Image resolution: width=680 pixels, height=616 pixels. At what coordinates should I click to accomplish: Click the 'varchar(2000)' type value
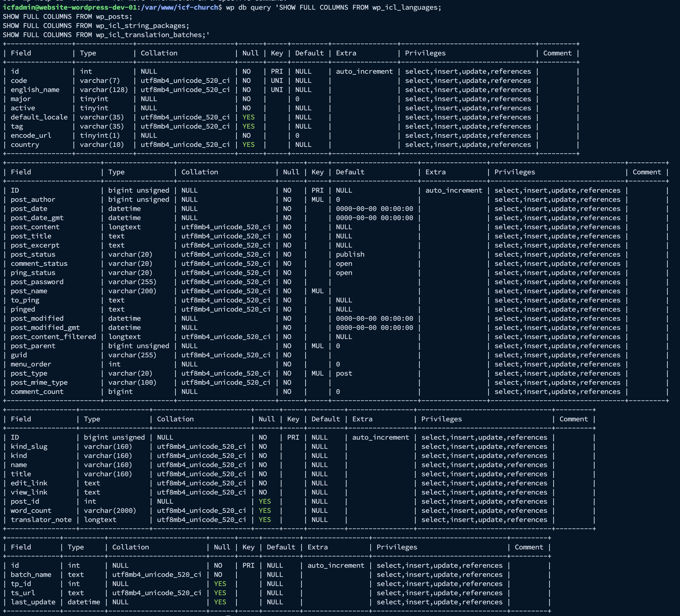[110, 510]
